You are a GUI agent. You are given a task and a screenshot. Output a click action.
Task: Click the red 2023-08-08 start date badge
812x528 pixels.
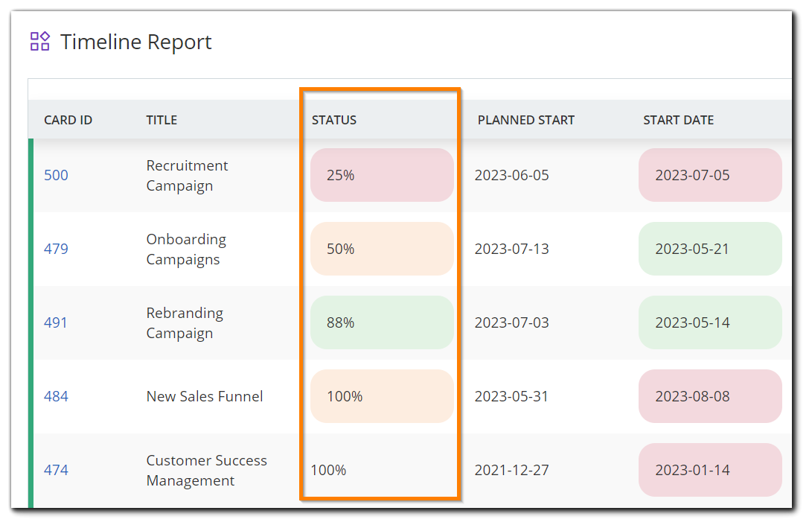click(x=709, y=396)
